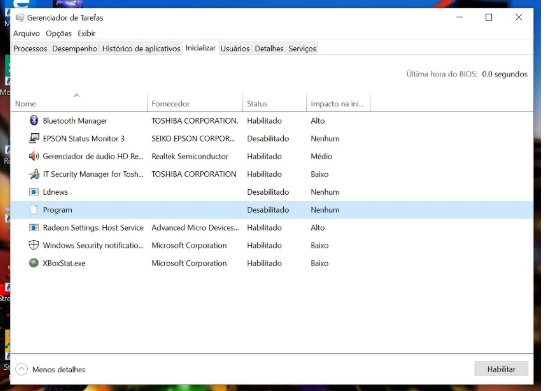The height and width of the screenshot is (391, 558).
Task: Click the Bluetooth Manager icon
Action: point(34,121)
